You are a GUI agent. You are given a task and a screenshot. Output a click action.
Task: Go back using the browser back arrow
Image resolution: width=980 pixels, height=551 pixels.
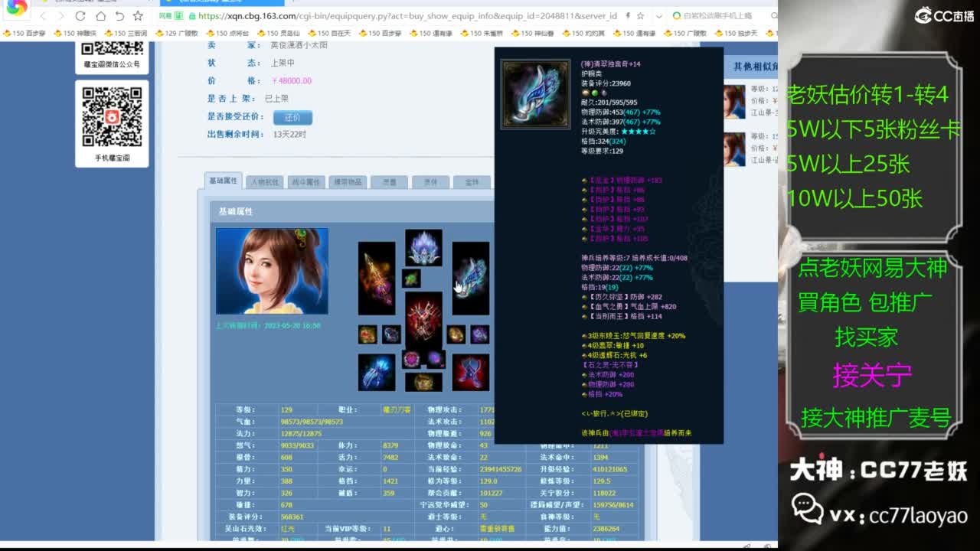pyautogui.click(x=44, y=16)
